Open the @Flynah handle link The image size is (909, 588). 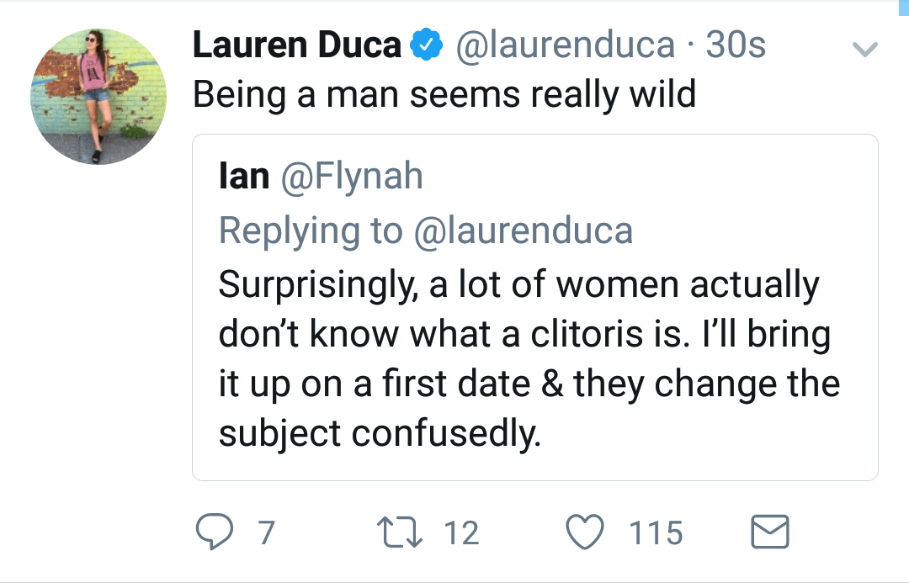click(x=351, y=177)
